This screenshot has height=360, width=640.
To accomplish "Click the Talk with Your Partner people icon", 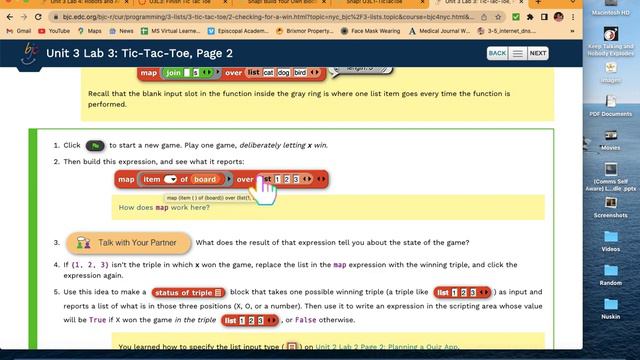I will [x=84, y=243].
